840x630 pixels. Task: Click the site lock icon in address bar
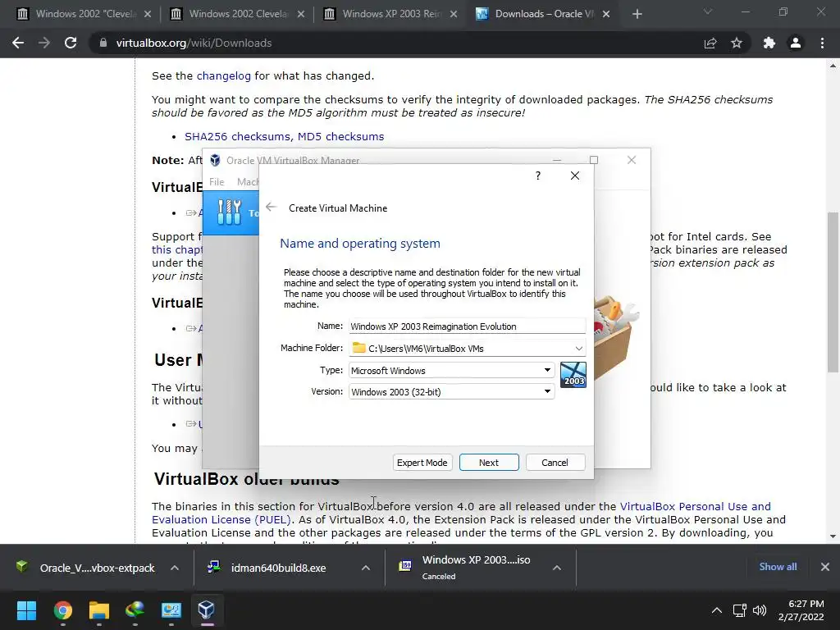tap(103, 43)
